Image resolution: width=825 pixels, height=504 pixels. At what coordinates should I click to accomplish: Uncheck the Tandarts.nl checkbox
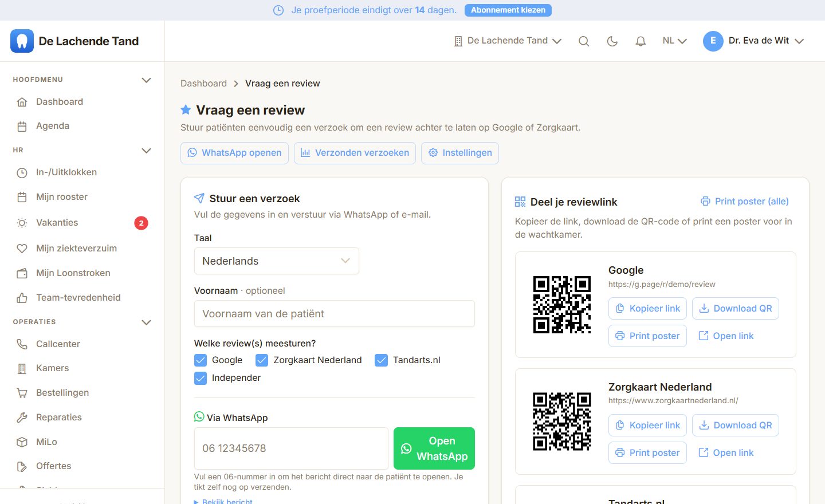click(381, 360)
